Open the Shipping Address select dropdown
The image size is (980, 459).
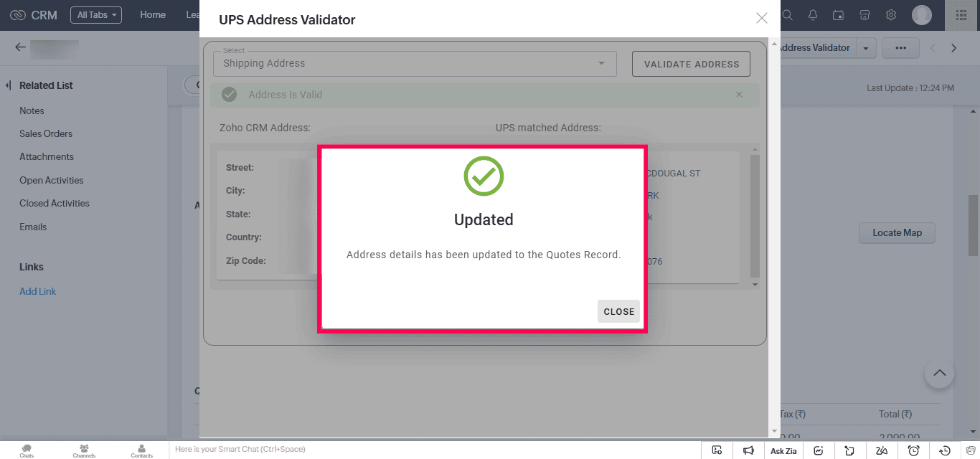click(x=415, y=63)
